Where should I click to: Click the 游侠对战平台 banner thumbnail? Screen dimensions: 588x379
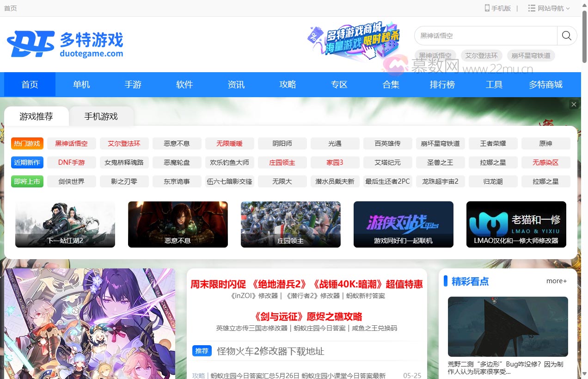tap(403, 224)
